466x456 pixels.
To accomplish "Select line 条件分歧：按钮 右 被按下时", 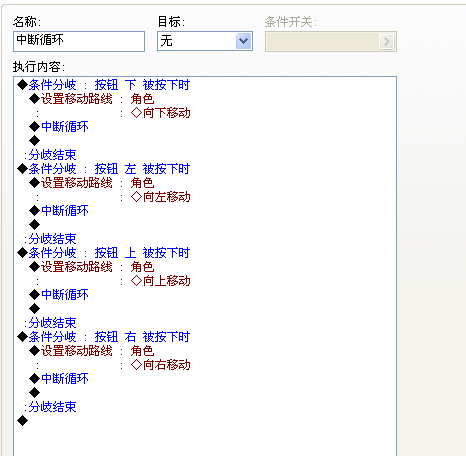I will [x=103, y=337].
